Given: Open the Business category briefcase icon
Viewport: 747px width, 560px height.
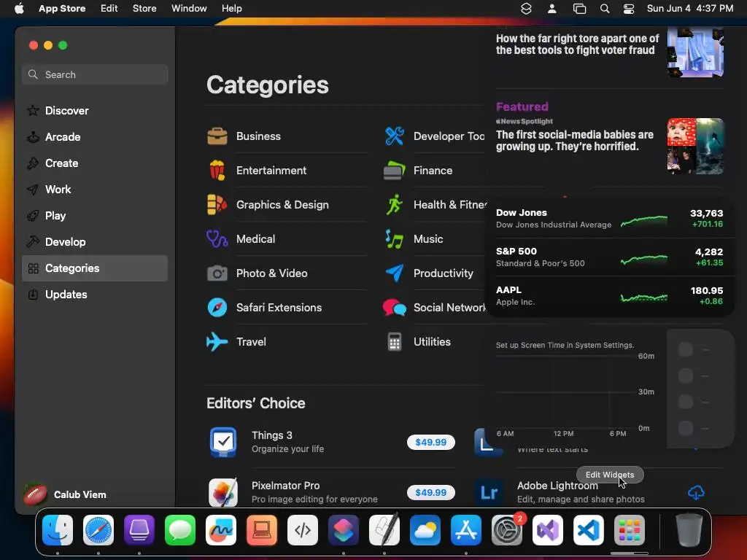Looking at the screenshot, I should pos(217,136).
